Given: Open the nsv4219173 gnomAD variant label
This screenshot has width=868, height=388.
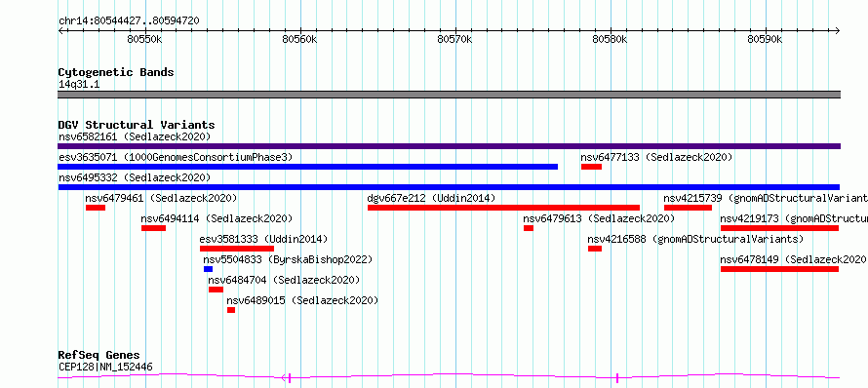Looking at the screenshot, I should tap(794, 218).
